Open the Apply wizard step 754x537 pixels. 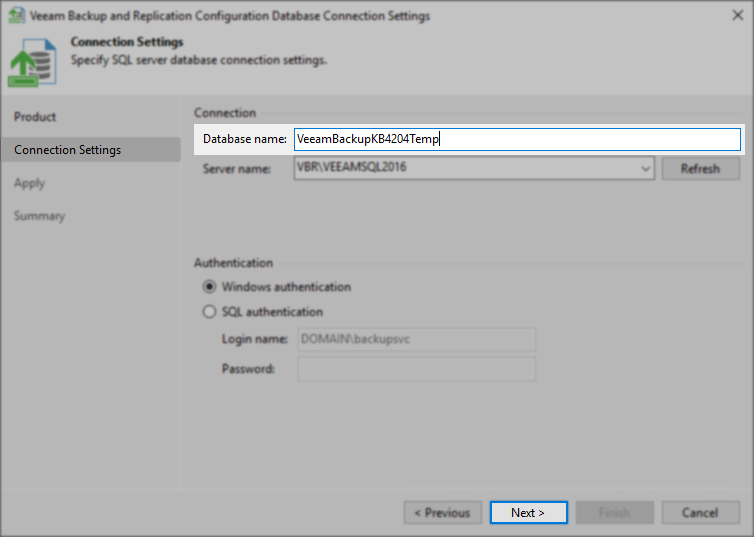29,183
